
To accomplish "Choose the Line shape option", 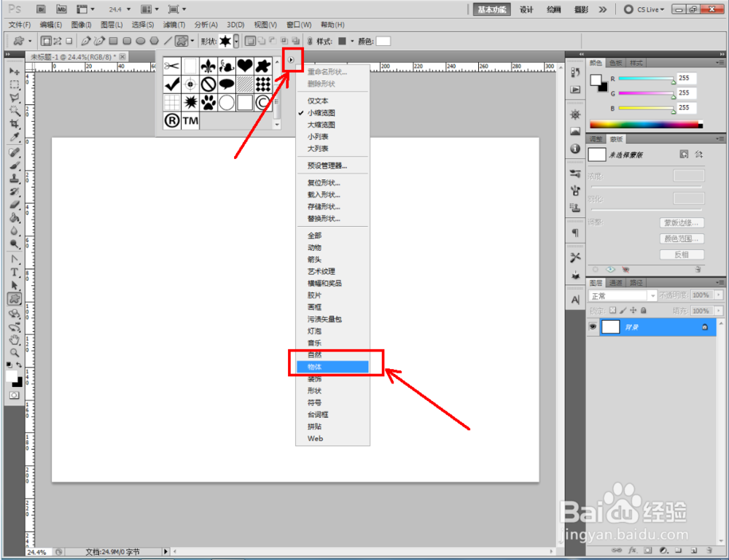I will click(168, 41).
